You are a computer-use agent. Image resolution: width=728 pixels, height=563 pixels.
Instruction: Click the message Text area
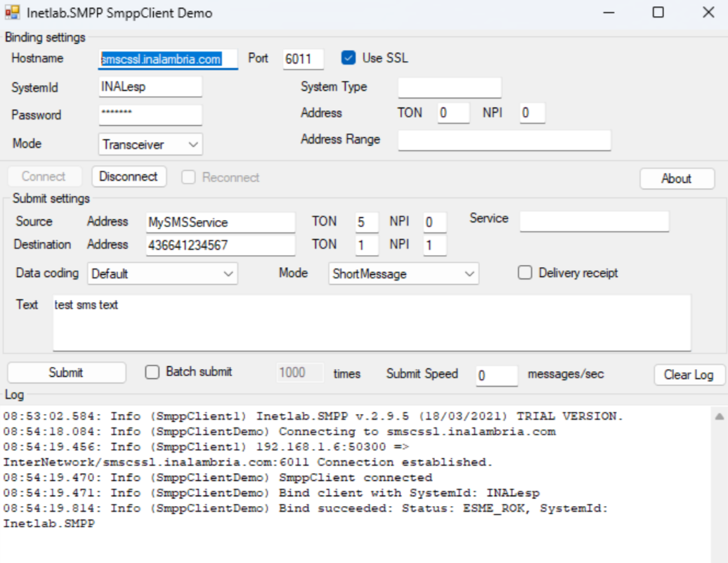pos(372,323)
